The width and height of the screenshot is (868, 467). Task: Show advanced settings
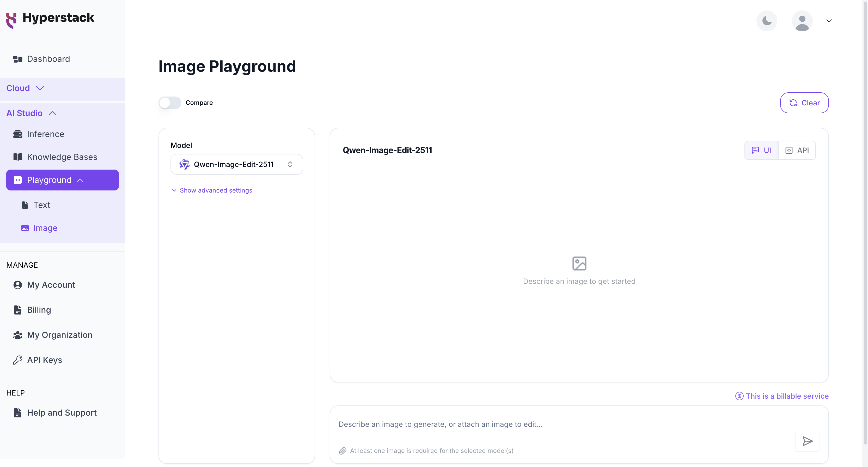pyautogui.click(x=212, y=190)
